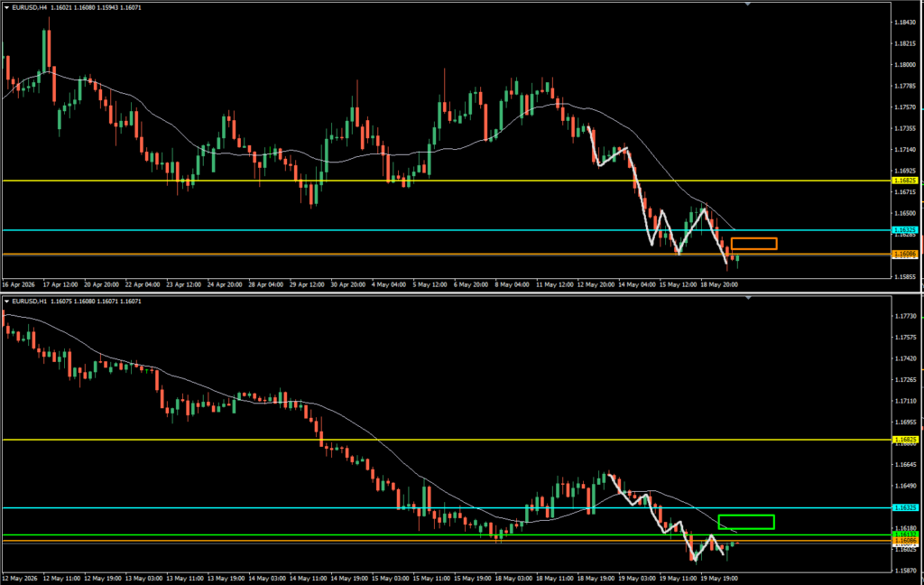Click the 16 Apr 2026 date on H4 time axis
The width and height of the screenshot is (924, 585).
tap(18, 284)
